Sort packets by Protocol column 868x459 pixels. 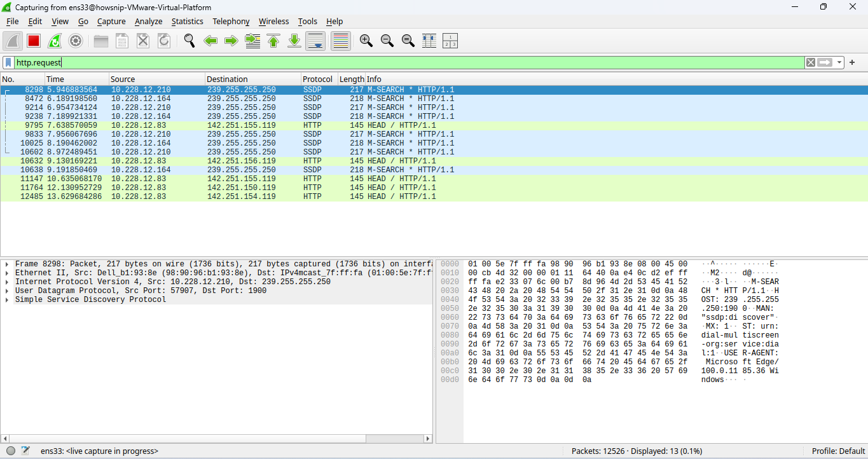319,79
